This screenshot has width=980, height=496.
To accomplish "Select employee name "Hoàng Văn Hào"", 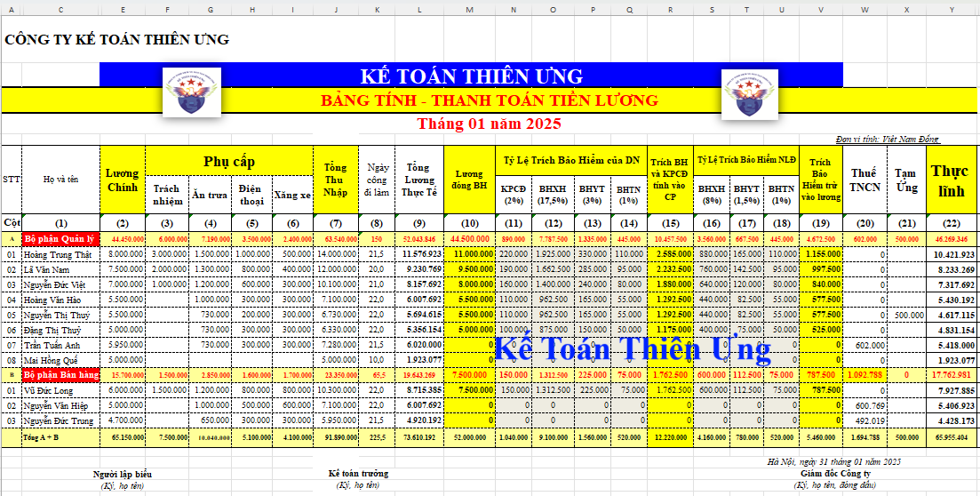I will [x=60, y=300].
